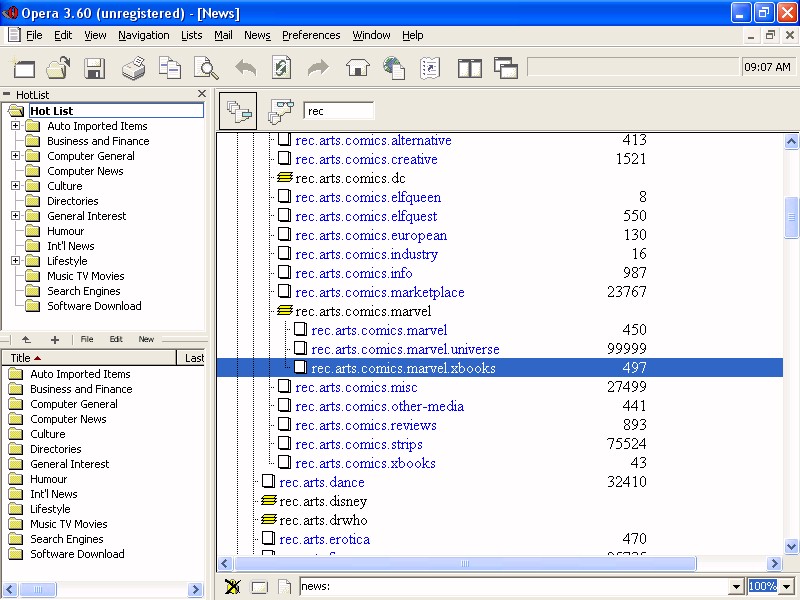The image size is (800, 600).
Task: Close the HotList panel with its X
Action: [202, 94]
